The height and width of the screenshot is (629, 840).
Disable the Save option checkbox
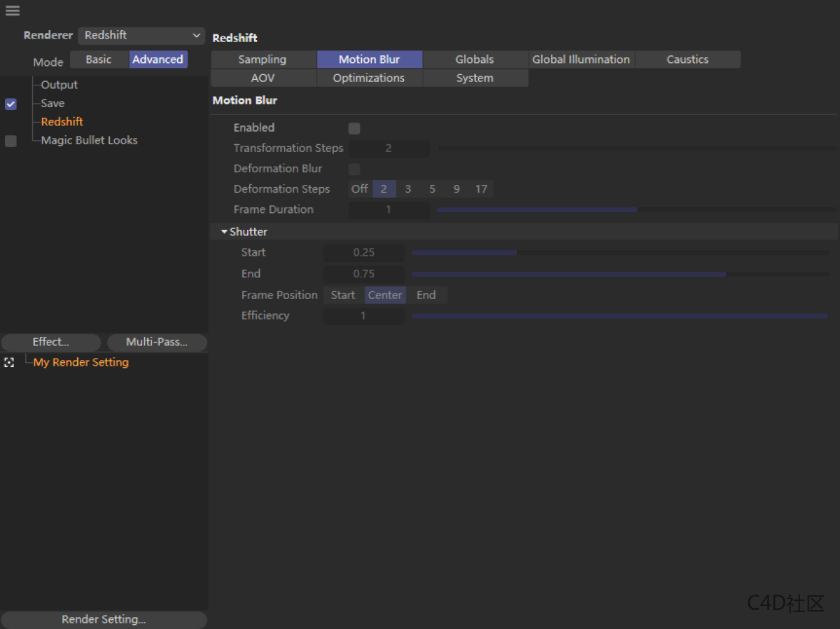coord(10,104)
